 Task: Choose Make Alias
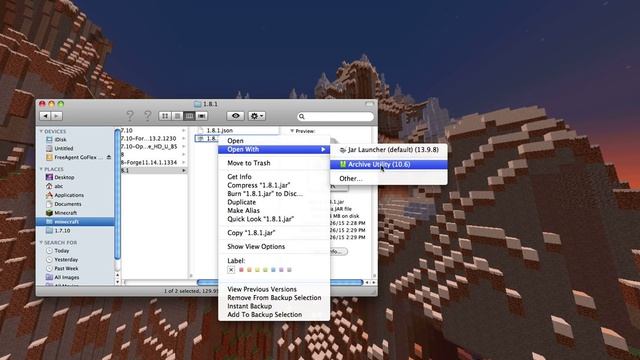[274, 211]
